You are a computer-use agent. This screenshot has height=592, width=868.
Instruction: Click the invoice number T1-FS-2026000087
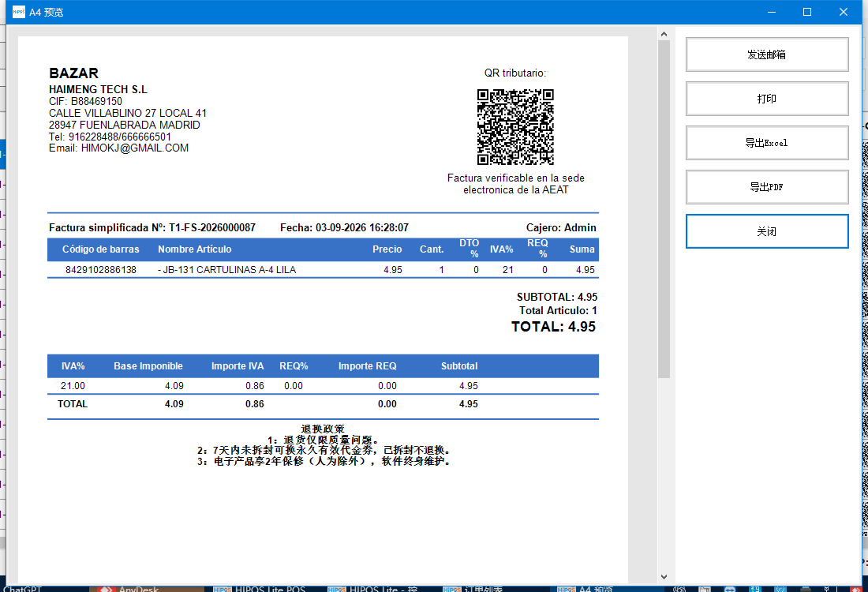212,227
